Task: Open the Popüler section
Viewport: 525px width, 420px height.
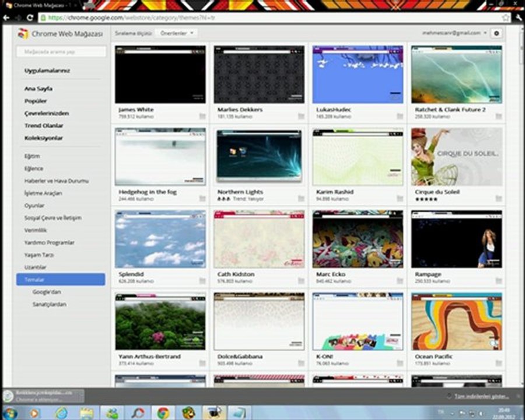Action: [x=36, y=101]
